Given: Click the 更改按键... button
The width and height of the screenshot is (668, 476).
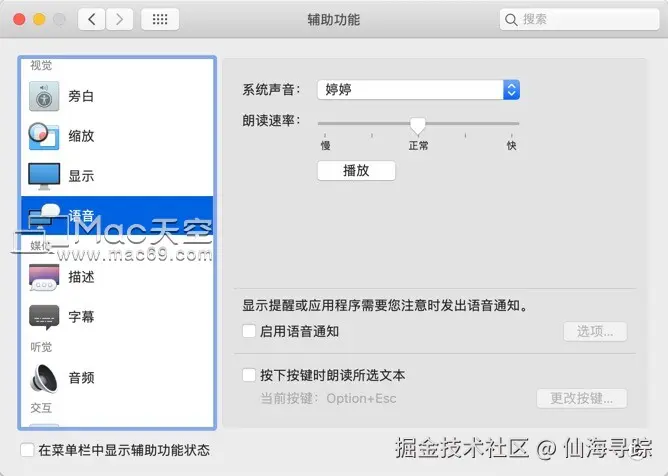Looking at the screenshot, I should tap(582, 398).
